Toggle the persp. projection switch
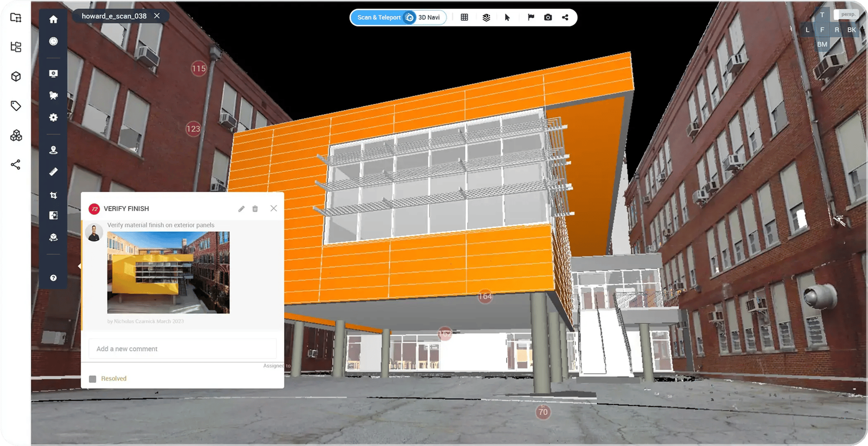The height and width of the screenshot is (446, 868). (x=845, y=15)
